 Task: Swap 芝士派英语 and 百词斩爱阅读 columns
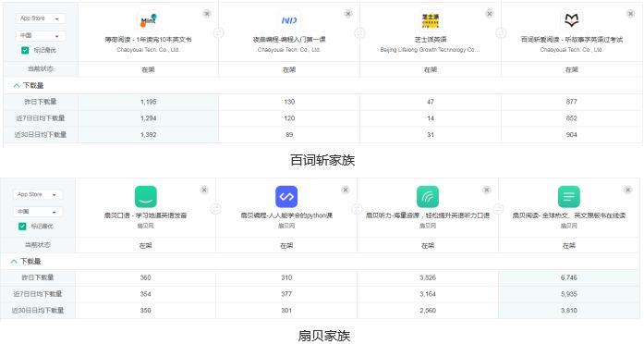click(x=501, y=33)
